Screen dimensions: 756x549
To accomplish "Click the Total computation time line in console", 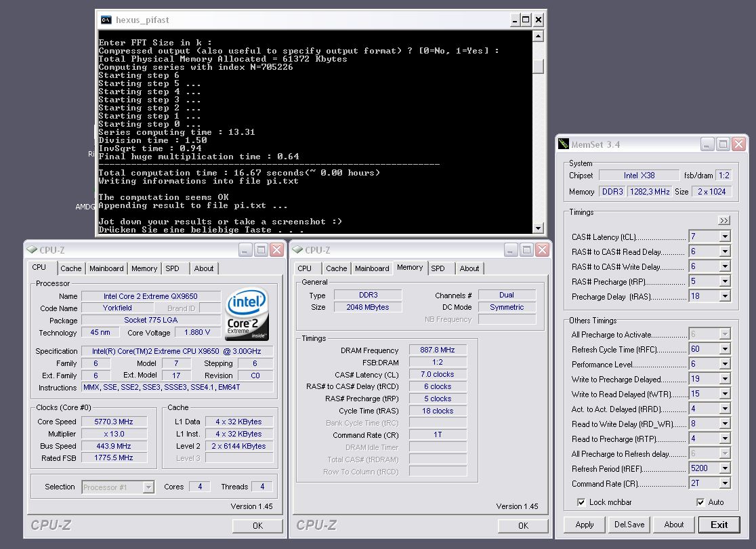I will tap(239, 173).
